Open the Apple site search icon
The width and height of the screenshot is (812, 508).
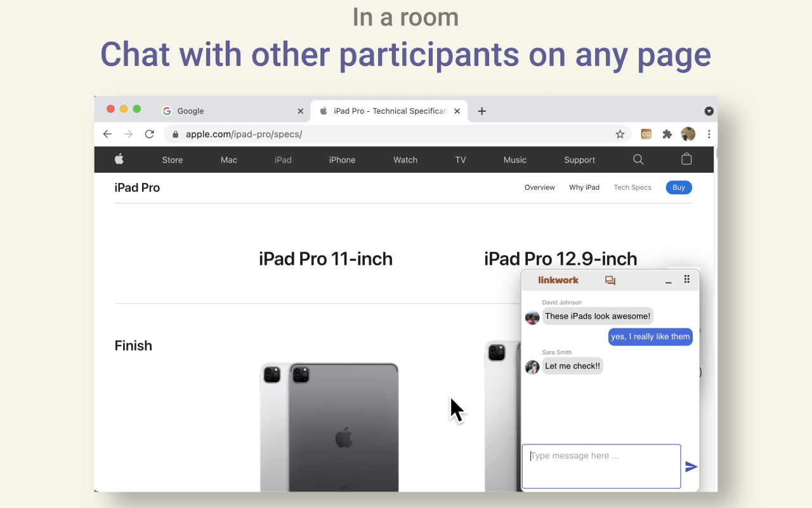click(x=638, y=159)
